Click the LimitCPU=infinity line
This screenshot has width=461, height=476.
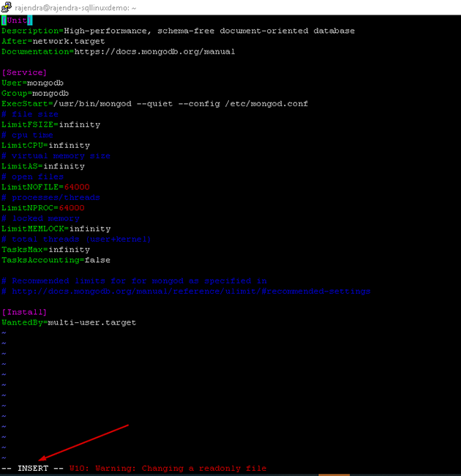click(x=45, y=146)
